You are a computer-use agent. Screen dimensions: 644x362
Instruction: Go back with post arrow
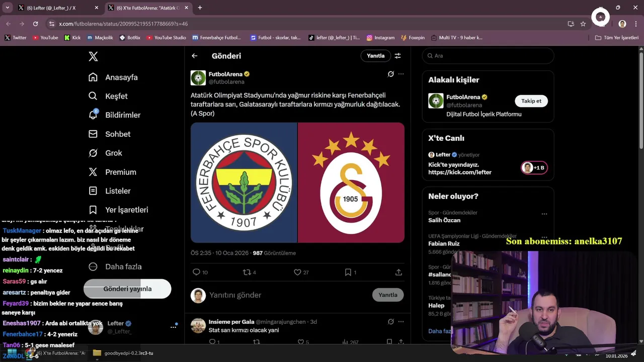pyautogui.click(x=195, y=56)
